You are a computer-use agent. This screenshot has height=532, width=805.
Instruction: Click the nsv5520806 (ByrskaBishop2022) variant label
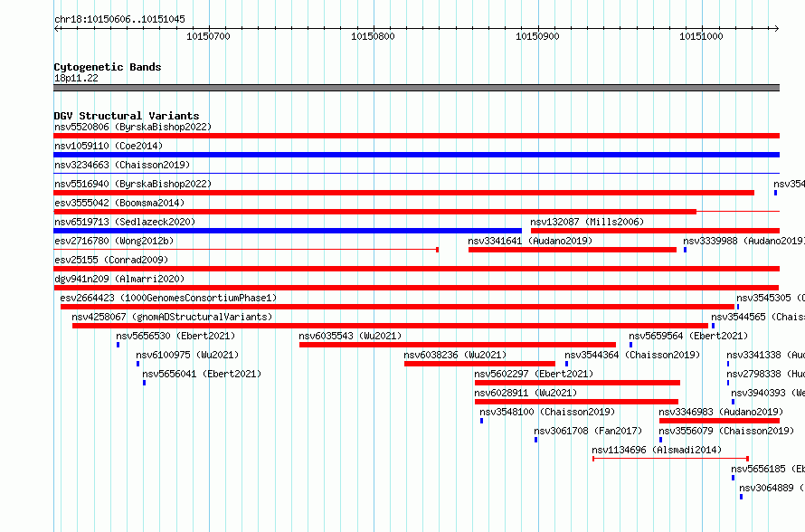pos(133,127)
